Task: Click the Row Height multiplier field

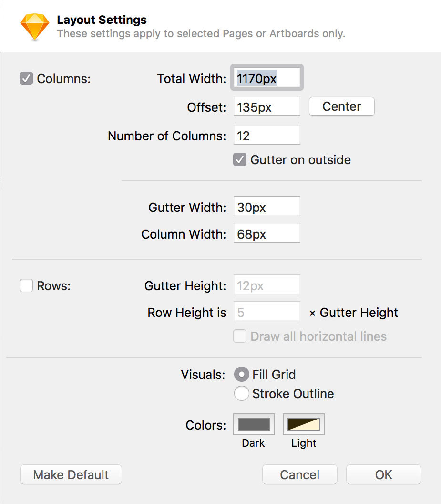Action: 266,311
